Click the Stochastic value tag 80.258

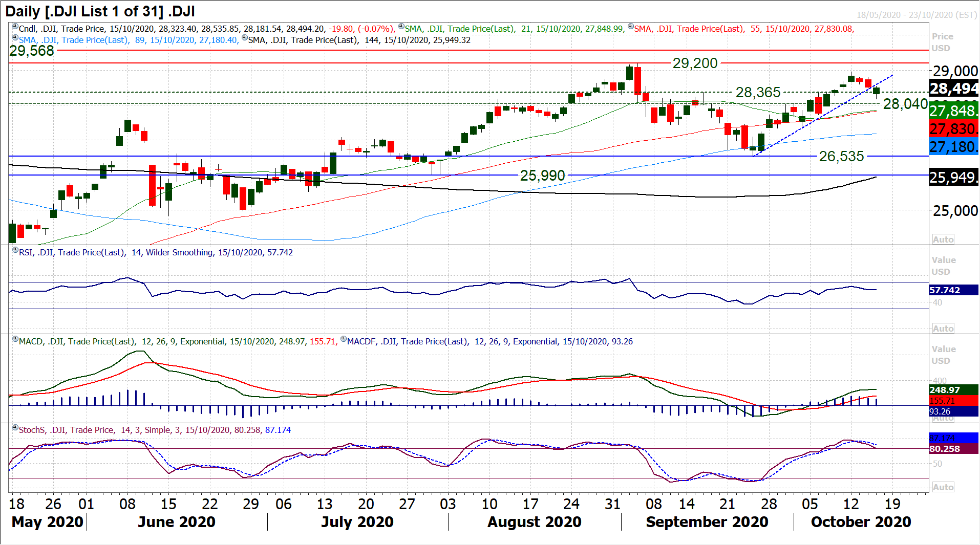pos(954,449)
